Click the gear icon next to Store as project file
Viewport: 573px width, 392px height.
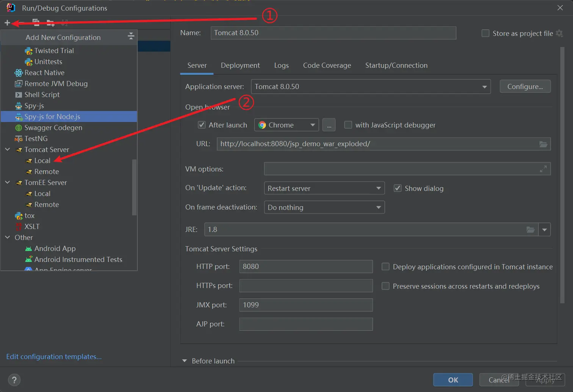coord(559,33)
